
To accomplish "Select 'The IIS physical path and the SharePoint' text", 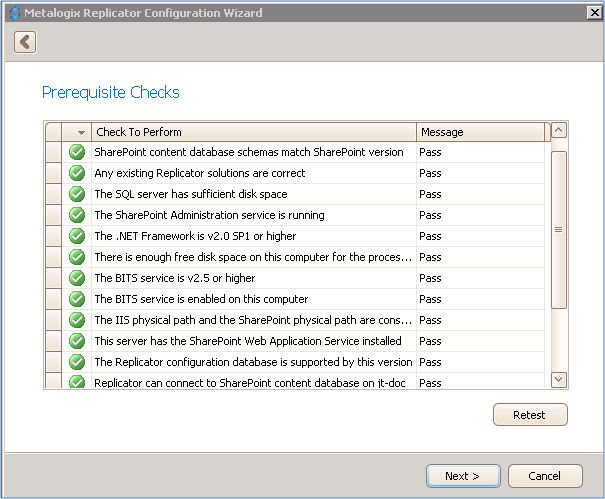I will [253, 320].
